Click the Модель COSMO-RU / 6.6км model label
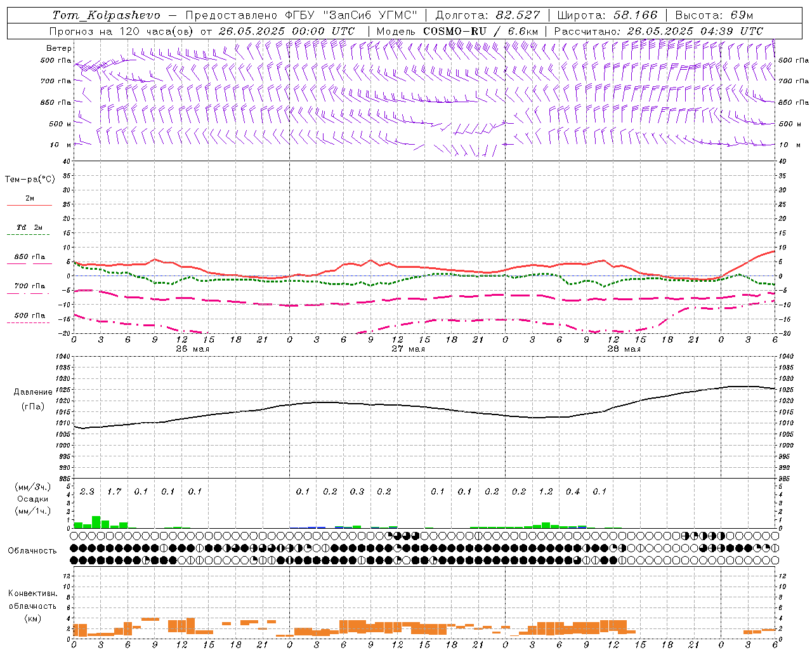812x650 pixels. pos(457,31)
